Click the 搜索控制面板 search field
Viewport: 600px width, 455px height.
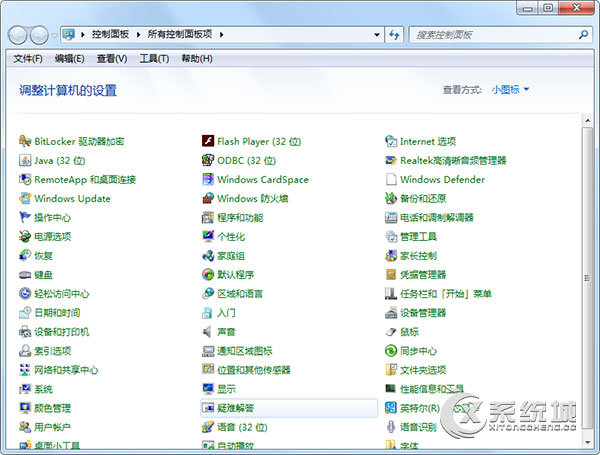coord(494,35)
